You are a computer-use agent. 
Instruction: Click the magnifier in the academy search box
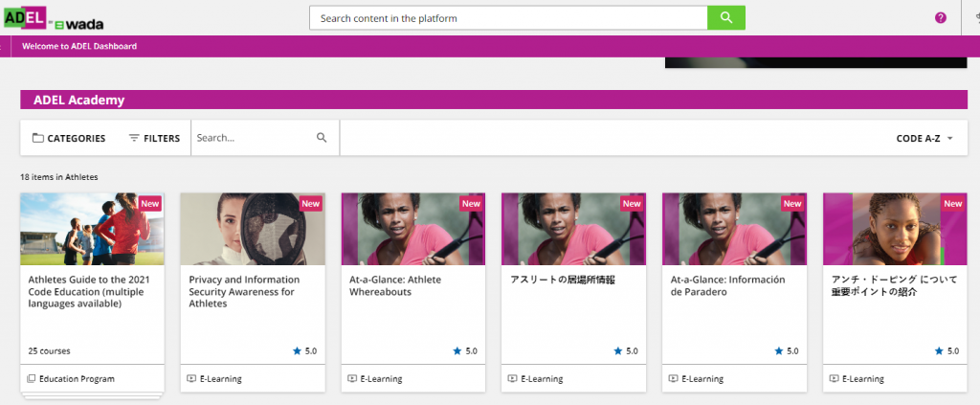point(322,138)
